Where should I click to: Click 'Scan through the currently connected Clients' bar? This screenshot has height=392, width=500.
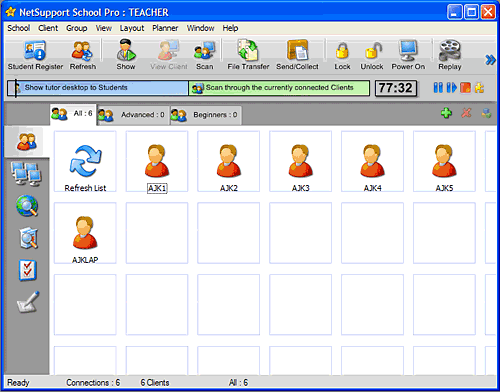[279, 88]
